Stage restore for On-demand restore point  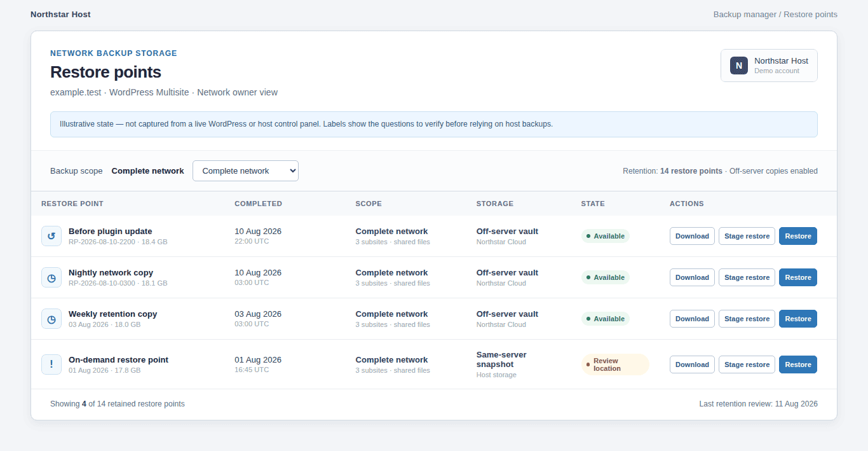coord(747,364)
